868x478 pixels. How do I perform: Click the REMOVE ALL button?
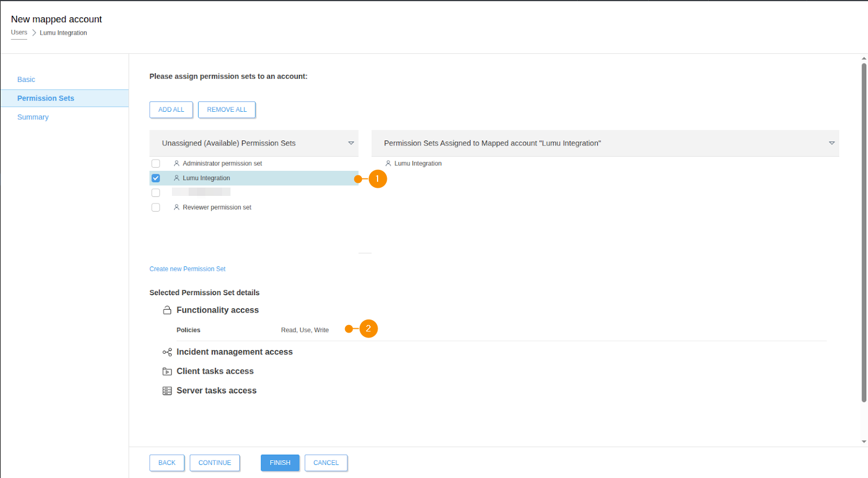pyautogui.click(x=227, y=110)
